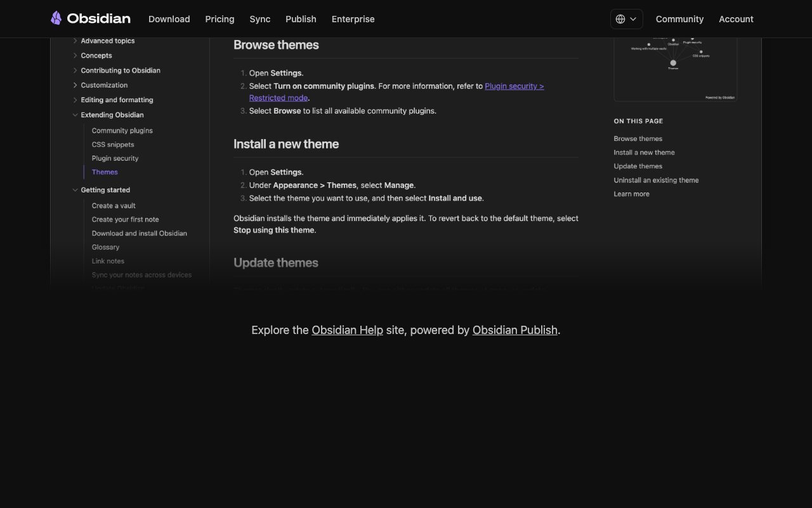Viewport: 812px width, 508px height.
Task: Open the Sync navigation link
Action: (x=260, y=19)
